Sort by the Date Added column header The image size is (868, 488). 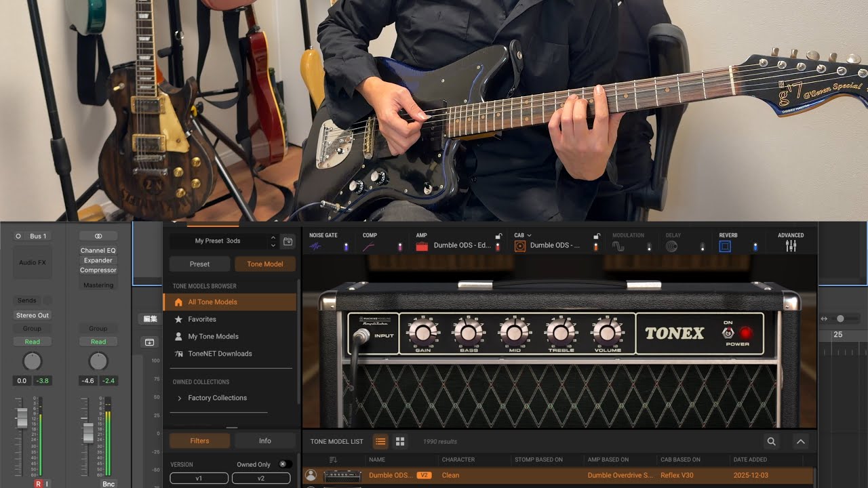click(x=750, y=460)
